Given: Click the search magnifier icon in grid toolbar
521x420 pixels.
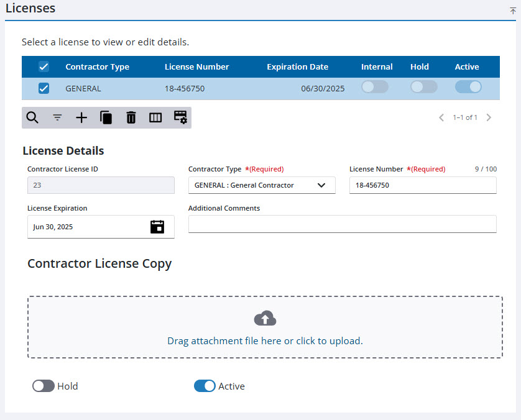Looking at the screenshot, I should (x=32, y=117).
